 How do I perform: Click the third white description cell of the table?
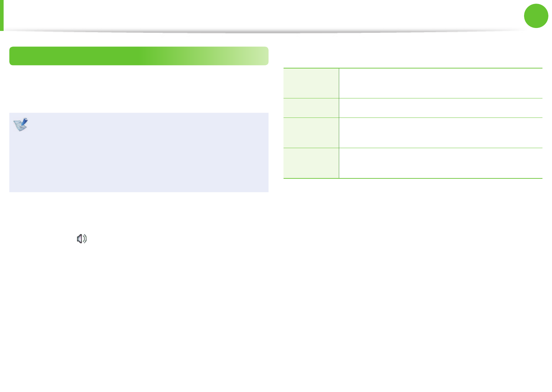coord(440,133)
